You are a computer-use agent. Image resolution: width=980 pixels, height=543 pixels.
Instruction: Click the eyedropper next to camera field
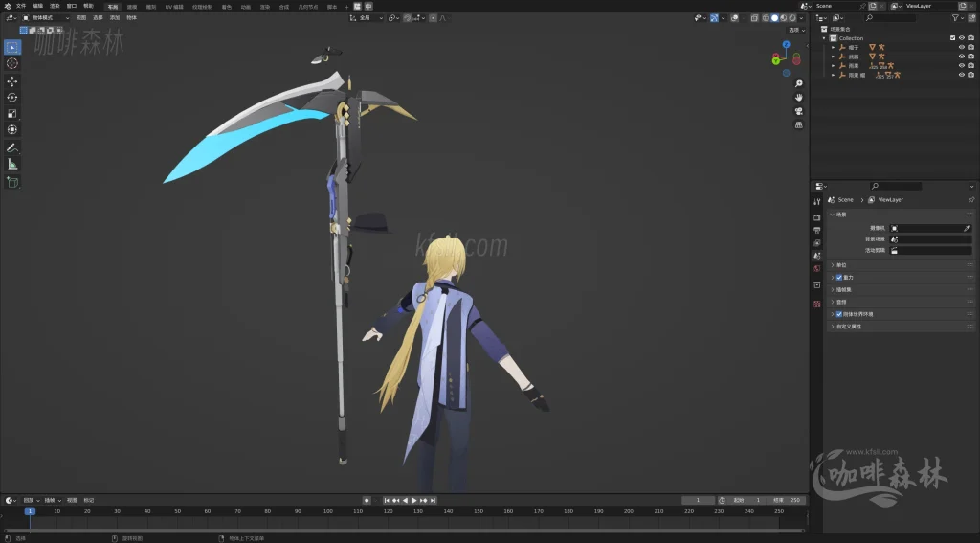click(x=968, y=228)
